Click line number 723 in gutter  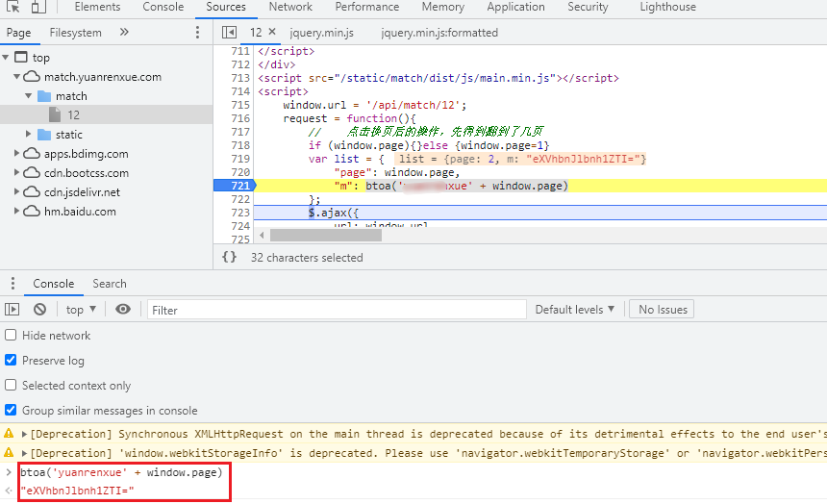[240, 213]
